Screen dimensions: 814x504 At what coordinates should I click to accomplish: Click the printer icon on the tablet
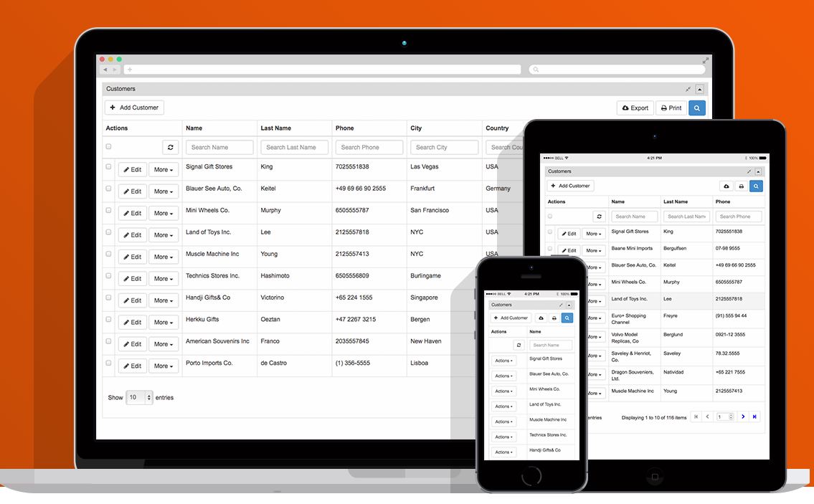(x=741, y=186)
